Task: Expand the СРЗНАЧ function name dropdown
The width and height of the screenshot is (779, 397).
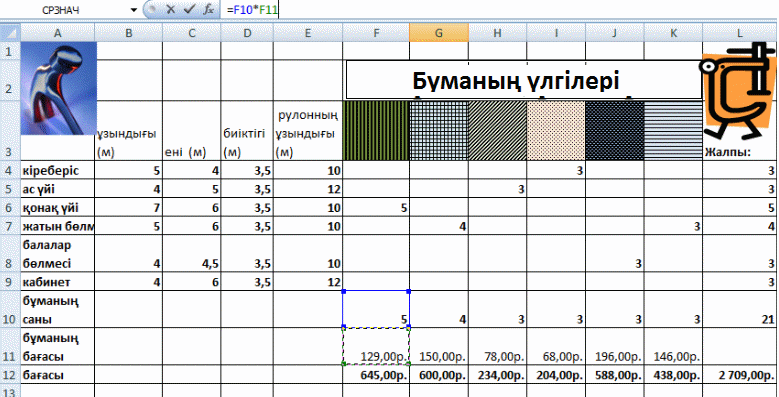Action: pyautogui.click(x=133, y=9)
